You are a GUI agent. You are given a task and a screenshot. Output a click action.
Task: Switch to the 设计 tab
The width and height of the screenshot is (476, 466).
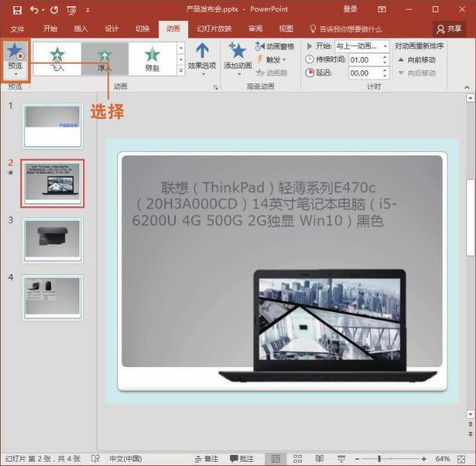pyautogui.click(x=112, y=29)
